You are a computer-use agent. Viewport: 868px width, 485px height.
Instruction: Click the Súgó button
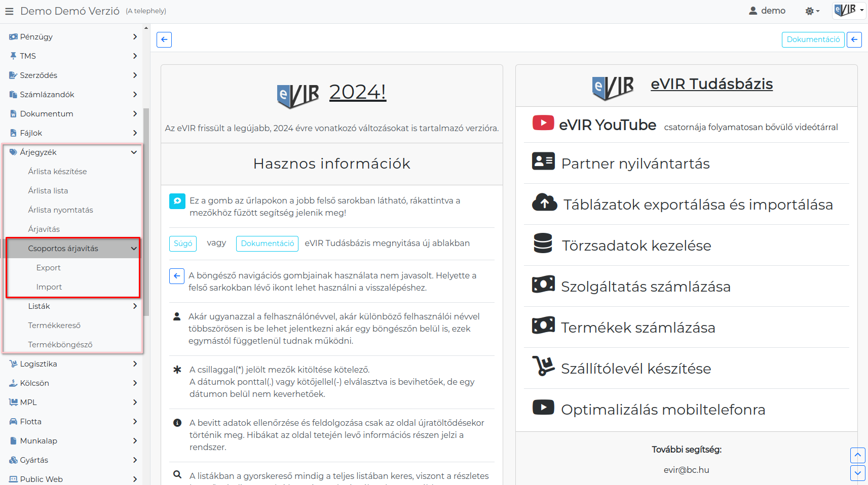pyautogui.click(x=183, y=244)
